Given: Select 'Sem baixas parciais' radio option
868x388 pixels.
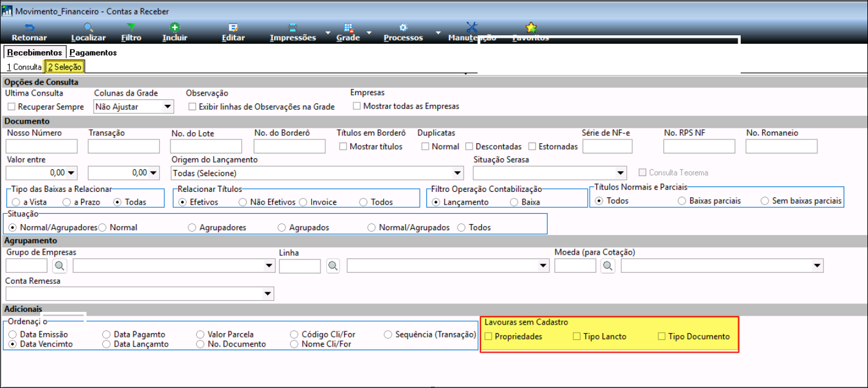Looking at the screenshot, I should [765, 200].
